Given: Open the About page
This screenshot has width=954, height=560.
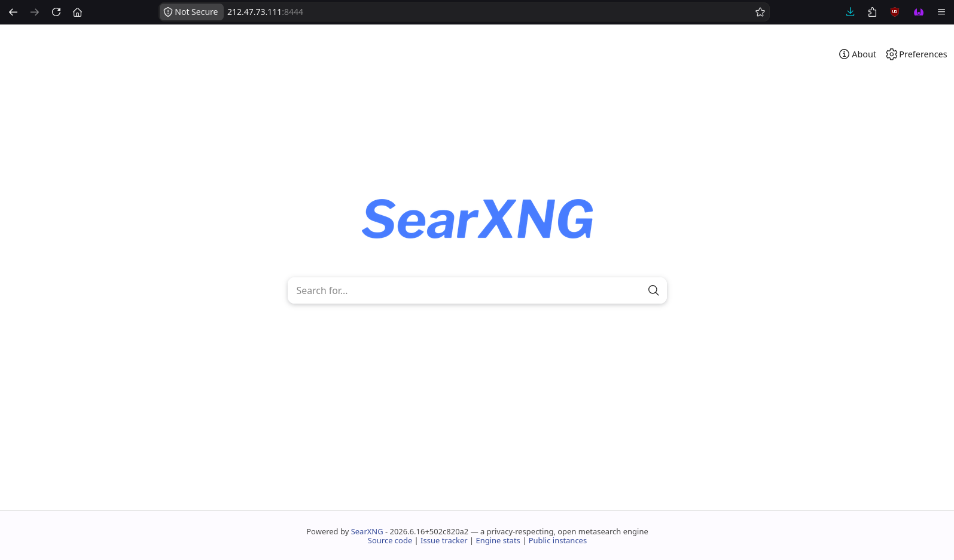Looking at the screenshot, I should (858, 54).
